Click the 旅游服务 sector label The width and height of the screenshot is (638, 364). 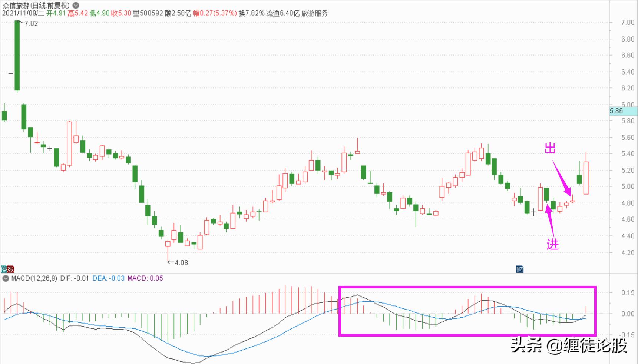tap(315, 13)
